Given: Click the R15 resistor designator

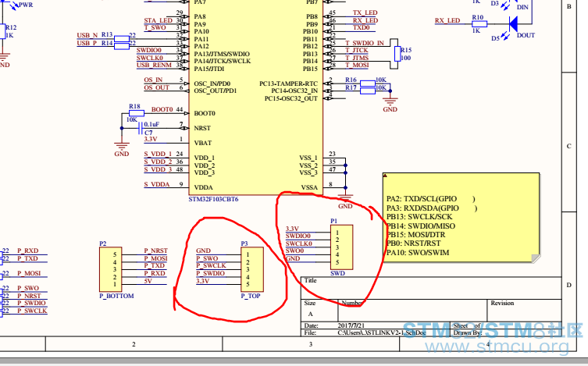Looking at the screenshot, I should point(406,50).
